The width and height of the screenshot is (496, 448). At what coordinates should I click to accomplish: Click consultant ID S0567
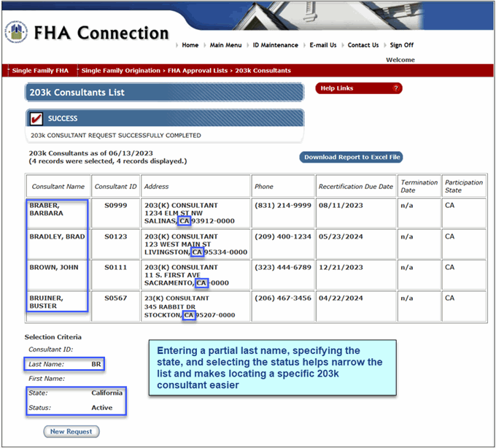tap(116, 298)
